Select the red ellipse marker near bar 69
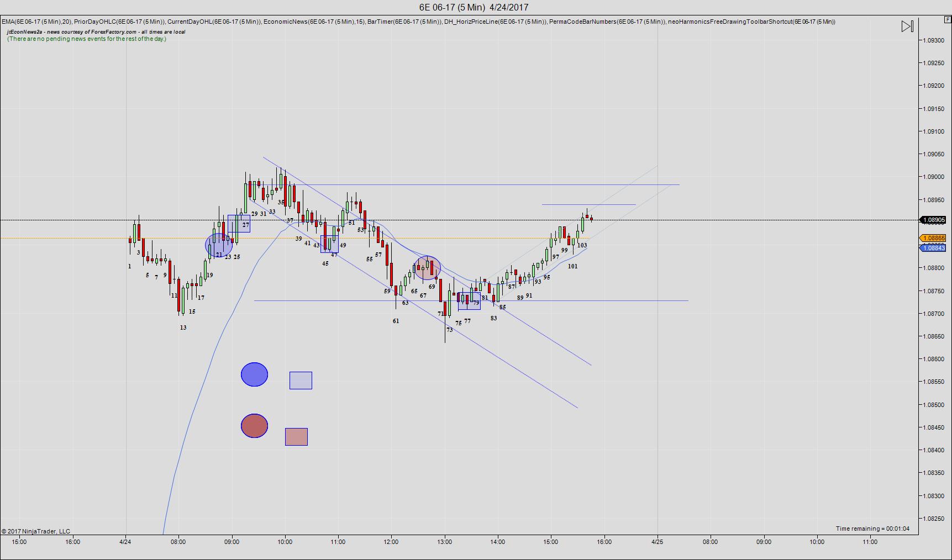 point(428,268)
